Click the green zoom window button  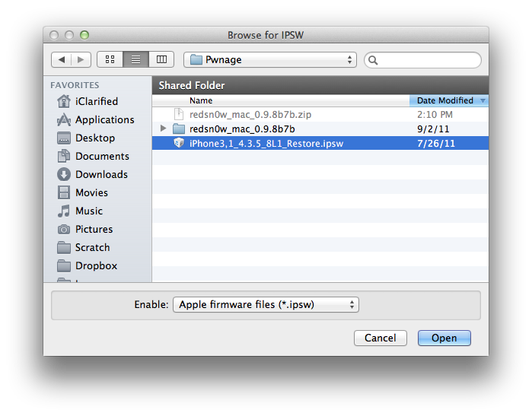(x=84, y=35)
